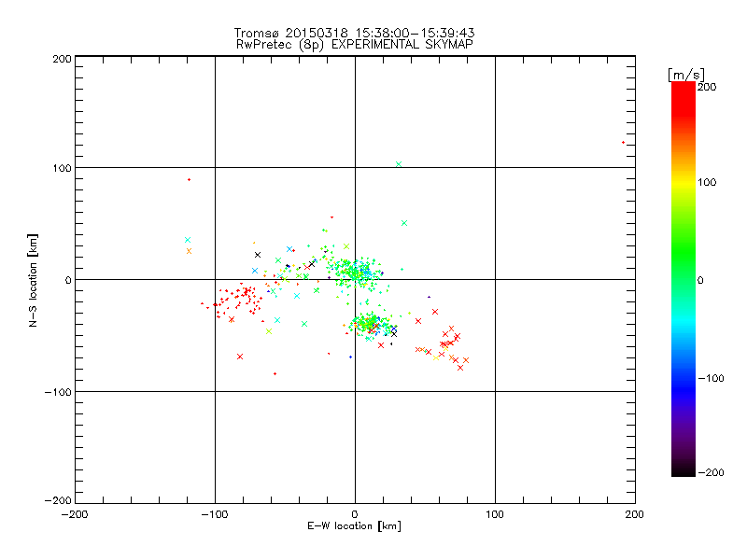
Task: Click the y-axis tick label '100'
Action: [62, 168]
